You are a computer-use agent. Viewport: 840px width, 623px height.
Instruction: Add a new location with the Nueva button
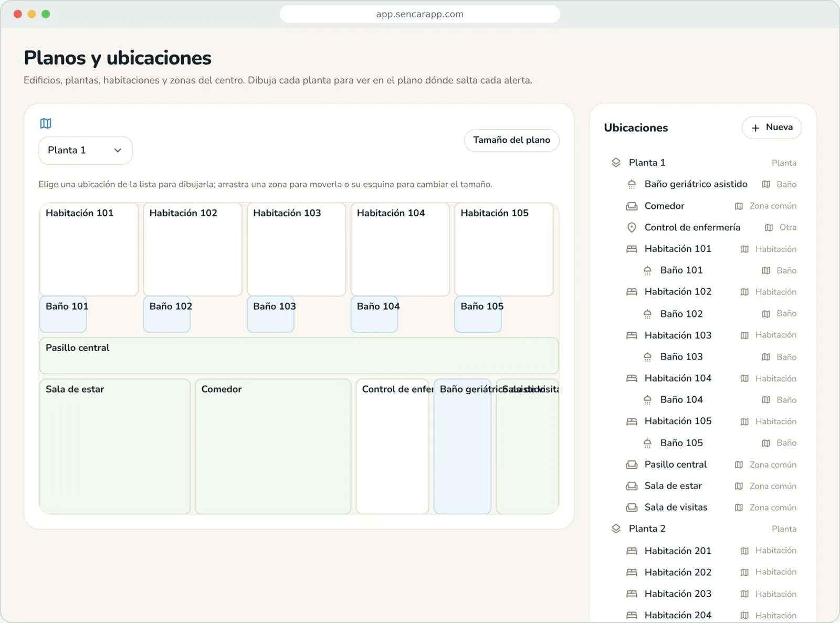click(772, 128)
